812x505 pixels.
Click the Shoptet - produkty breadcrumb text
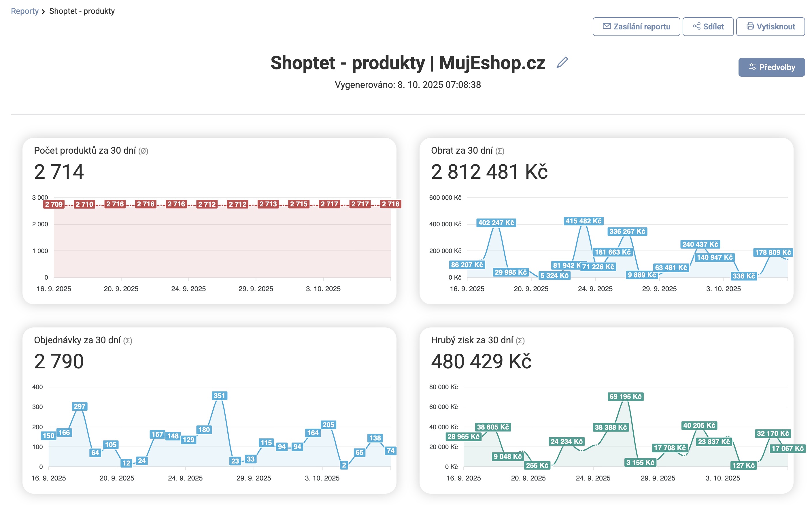(x=82, y=11)
